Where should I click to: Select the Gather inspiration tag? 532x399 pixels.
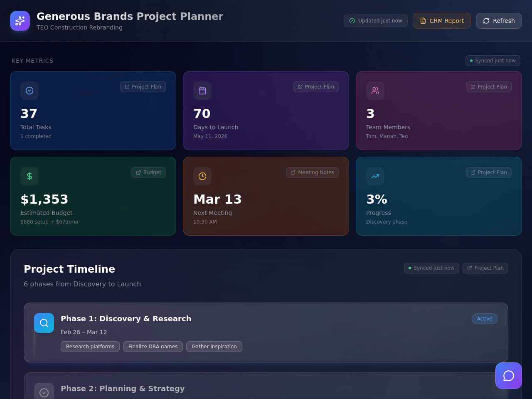214,347
